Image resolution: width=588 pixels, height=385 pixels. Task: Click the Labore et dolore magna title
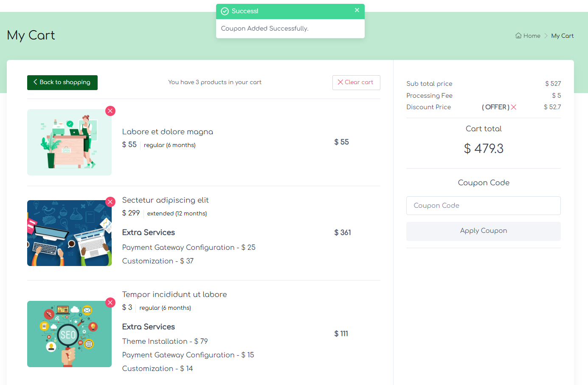point(168,132)
